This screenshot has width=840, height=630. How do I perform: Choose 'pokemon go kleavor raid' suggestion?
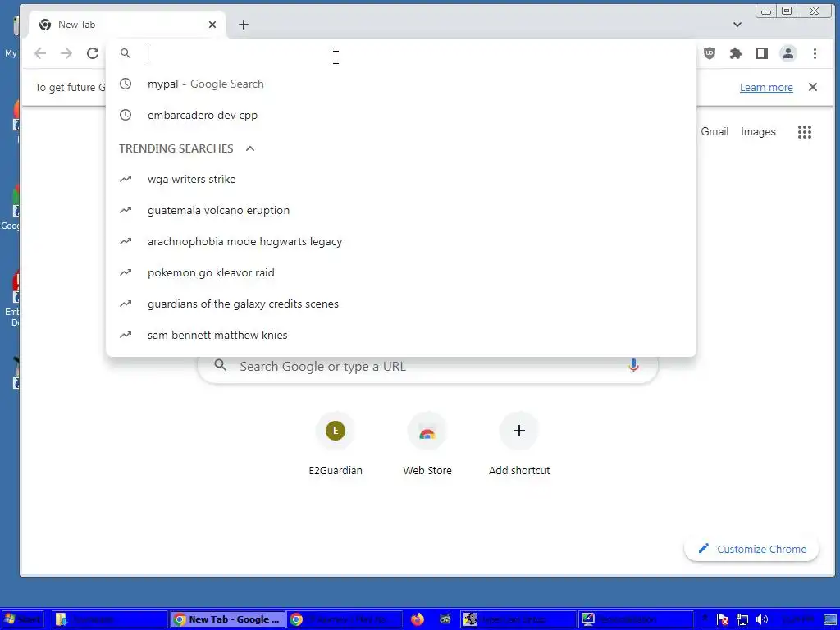(400, 272)
